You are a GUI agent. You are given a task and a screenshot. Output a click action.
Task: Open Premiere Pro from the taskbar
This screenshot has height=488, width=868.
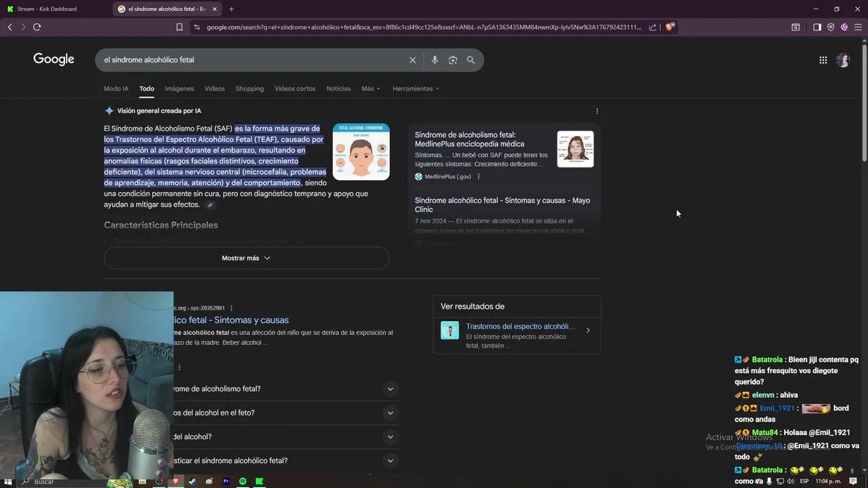(x=226, y=481)
